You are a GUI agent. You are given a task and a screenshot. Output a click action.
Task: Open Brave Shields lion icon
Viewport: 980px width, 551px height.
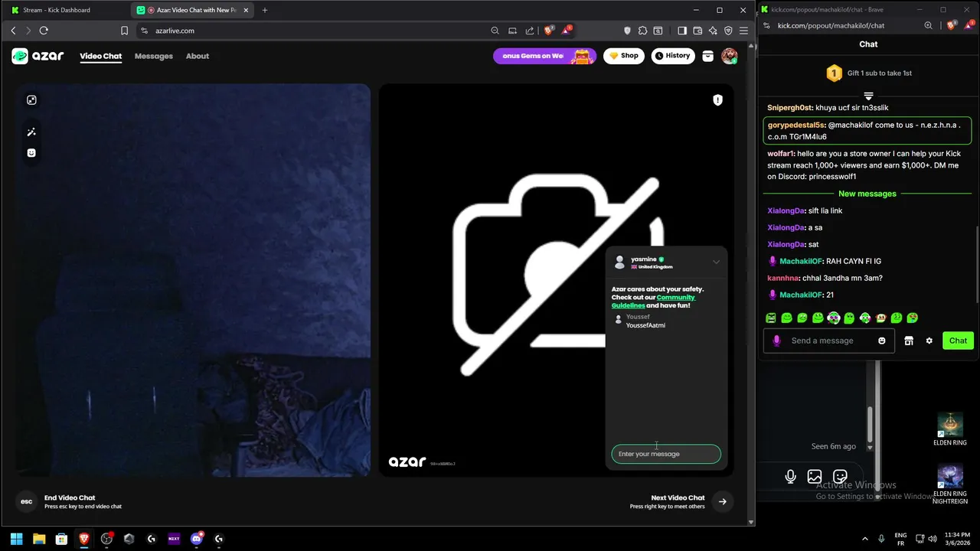pyautogui.click(x=548, y=31)
